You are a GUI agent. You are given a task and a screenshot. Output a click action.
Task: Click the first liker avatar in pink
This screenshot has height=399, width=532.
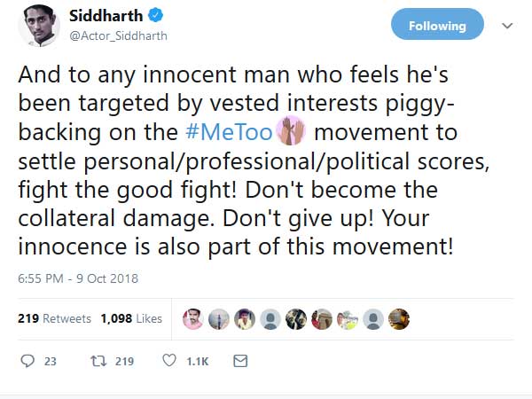pyautogui.click(x=193, y=318)
